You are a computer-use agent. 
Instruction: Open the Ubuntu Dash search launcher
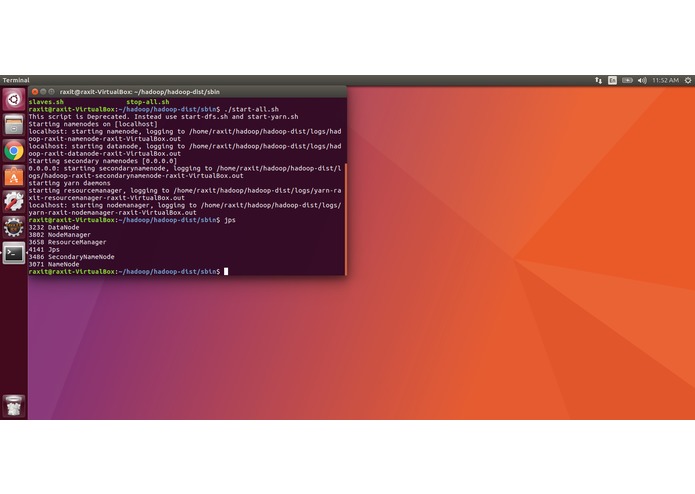(x=14, y=100)
